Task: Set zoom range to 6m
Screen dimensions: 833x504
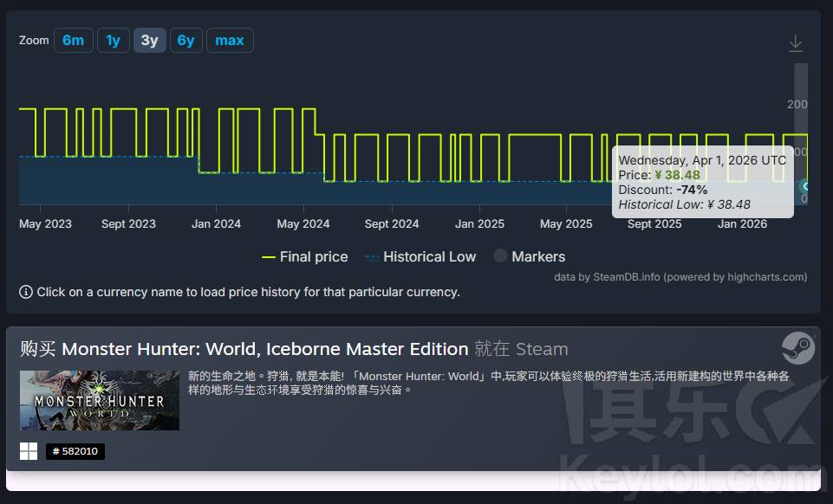Action: tap(73, 41)
